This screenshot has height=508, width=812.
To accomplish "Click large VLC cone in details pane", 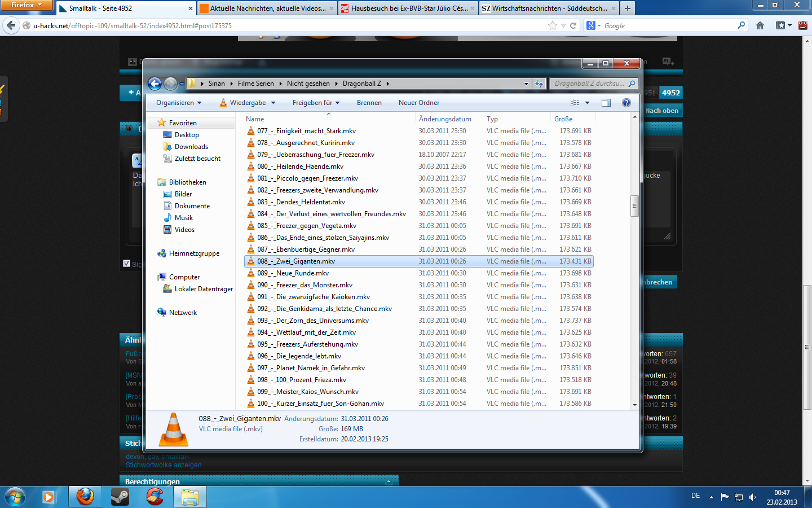I will [174, 430].
